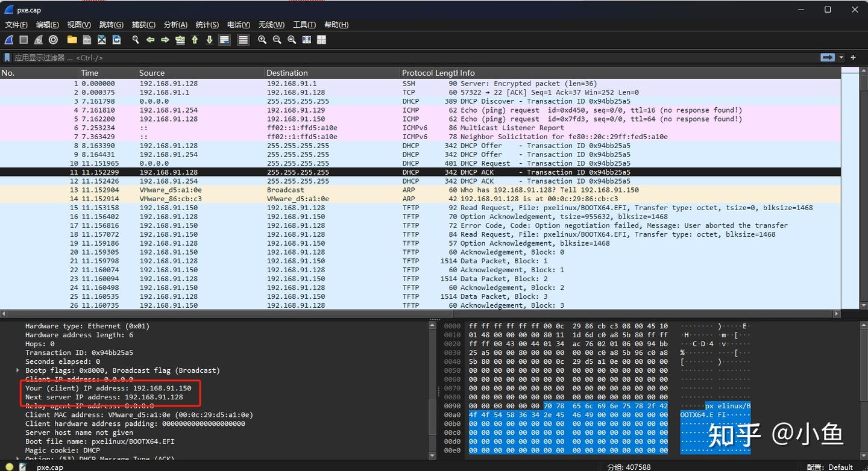Open find packet search
The width and height of the screenshot is (868, 471).
pyautogui.click(x=136, y=40)
